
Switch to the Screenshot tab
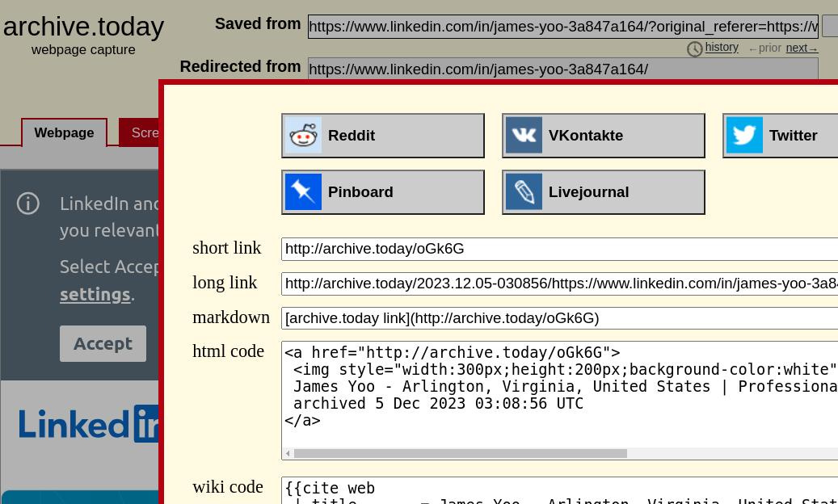point(139,132)
